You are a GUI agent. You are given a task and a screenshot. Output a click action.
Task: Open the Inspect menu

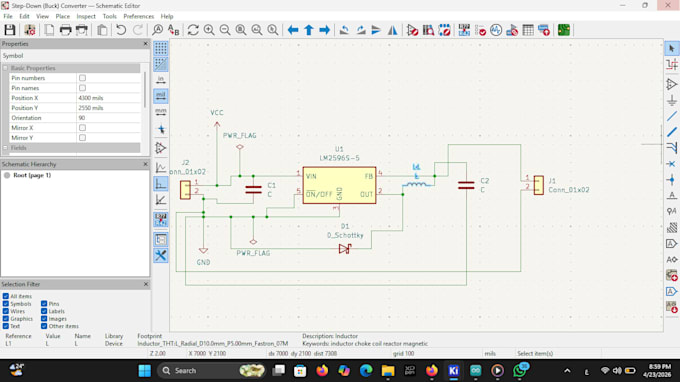click(x=86, y=16)
